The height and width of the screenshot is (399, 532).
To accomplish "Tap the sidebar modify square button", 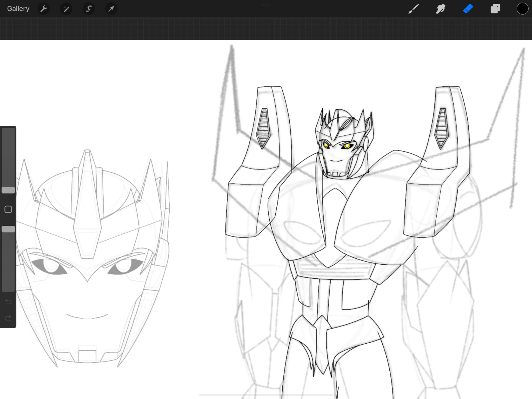I will [8, 210].
